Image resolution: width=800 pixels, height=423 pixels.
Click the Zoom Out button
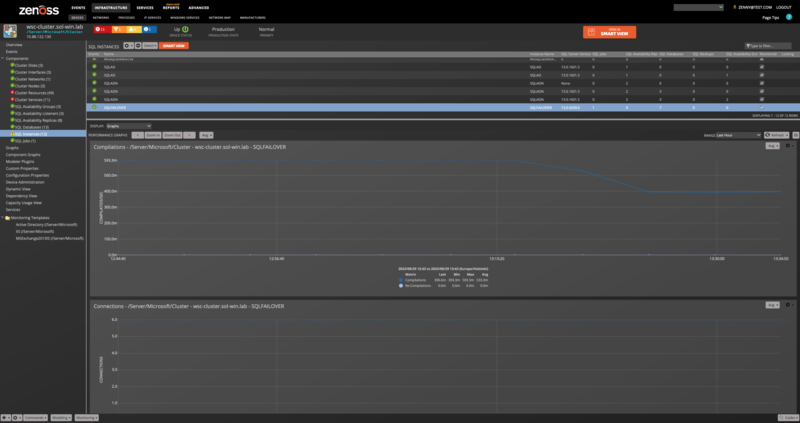pos(172,135)
